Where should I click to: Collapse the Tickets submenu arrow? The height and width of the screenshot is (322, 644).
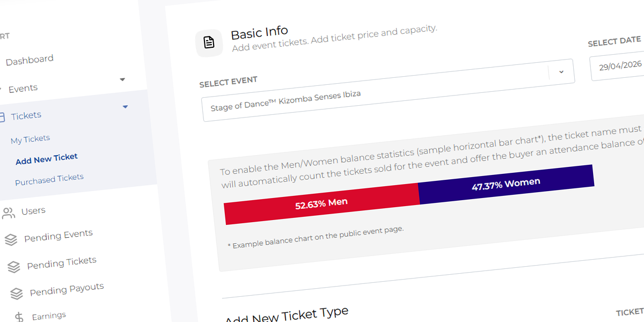pyautogui.click(x=125, y=107)
